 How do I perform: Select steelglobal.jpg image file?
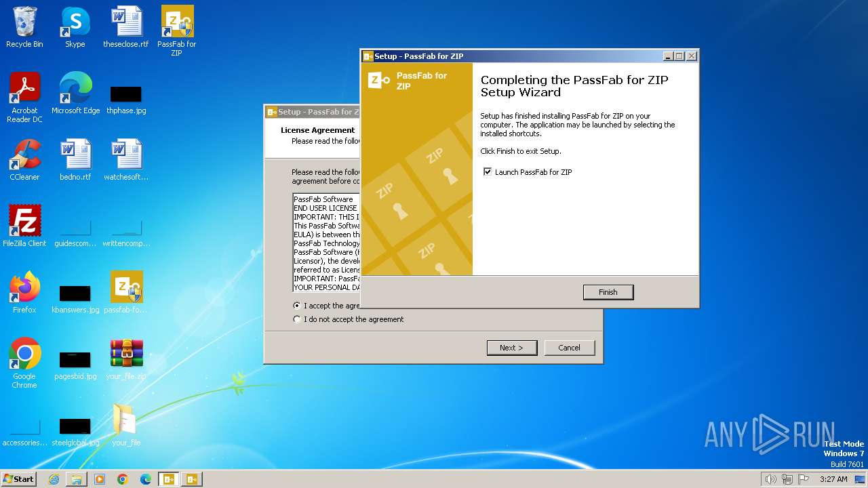pos(75,432)
